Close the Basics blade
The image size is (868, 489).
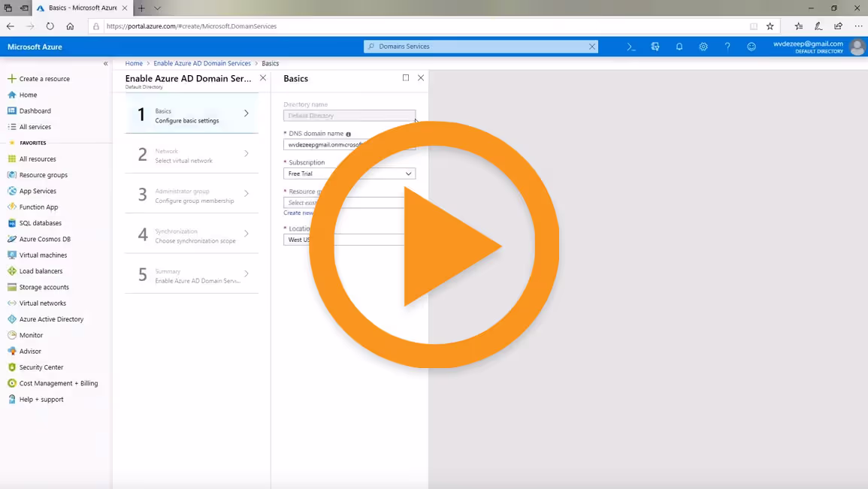[421, 78]
